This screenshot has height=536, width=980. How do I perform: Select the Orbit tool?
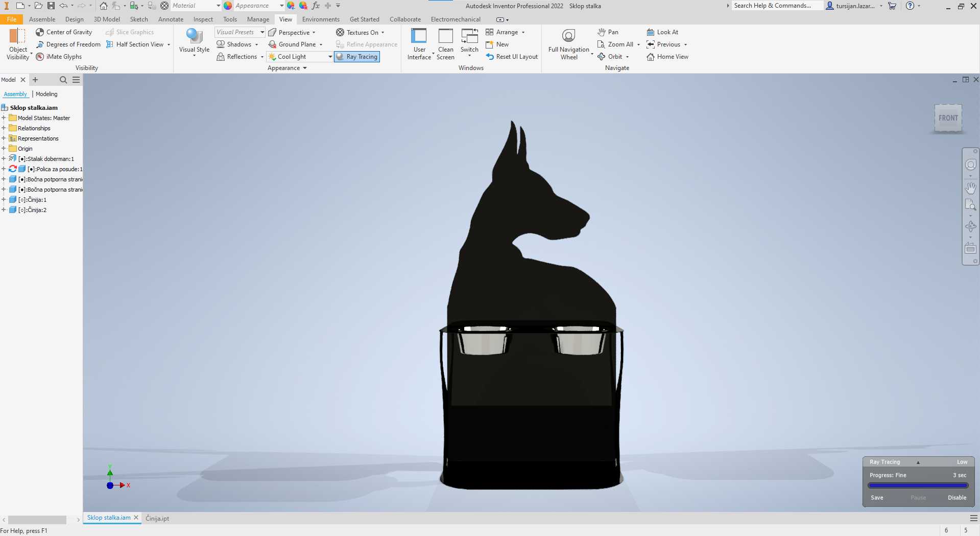tap(610, 57)
